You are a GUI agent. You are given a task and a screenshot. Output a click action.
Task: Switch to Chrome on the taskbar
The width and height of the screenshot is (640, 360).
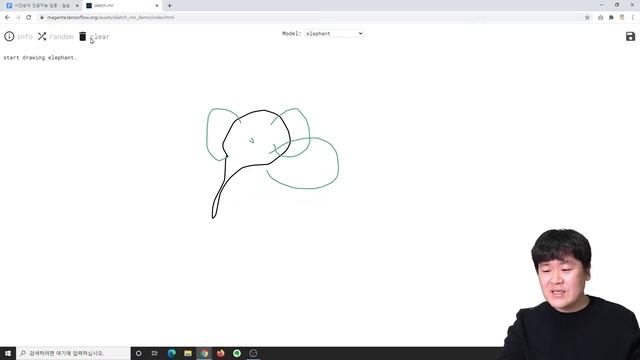[204, 353]
